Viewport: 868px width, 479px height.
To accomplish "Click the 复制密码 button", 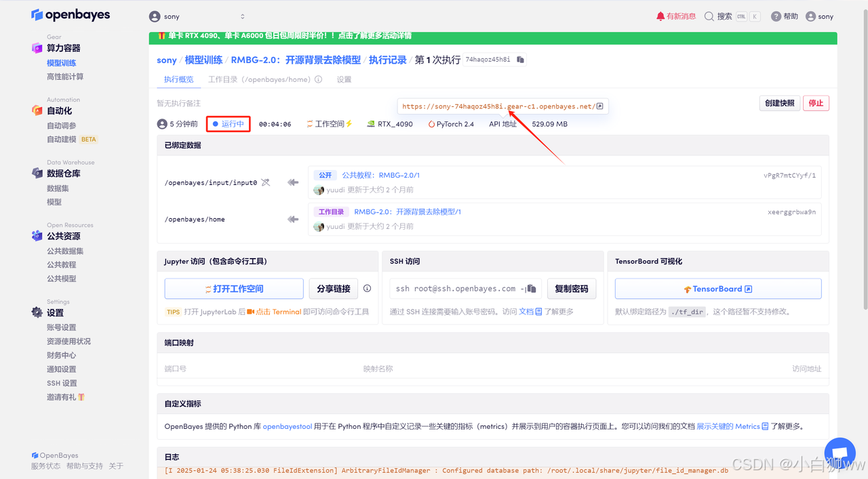I will (x=572, y=289).
